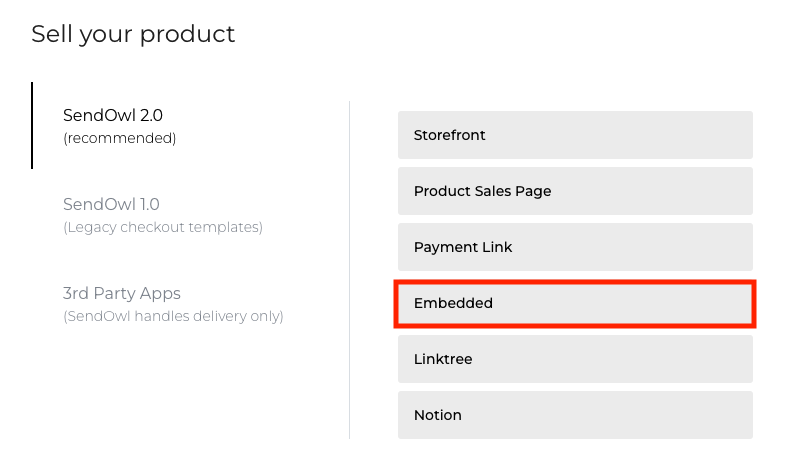The height and width of the screenshot is (471, 797).
Task: Pick the Linktree integration option
Action: [574, 359]
